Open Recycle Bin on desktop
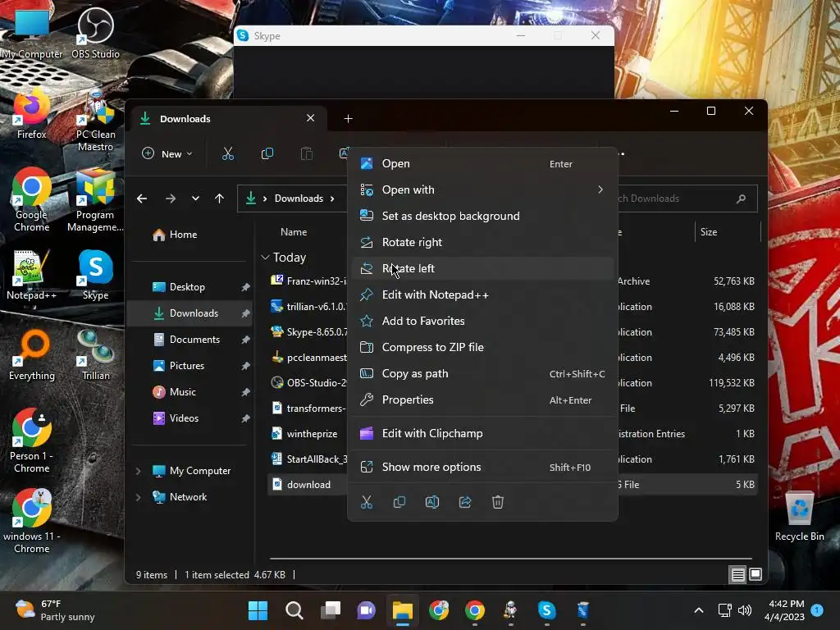Viewport: 840px width, 630px height. click(799, 516)
